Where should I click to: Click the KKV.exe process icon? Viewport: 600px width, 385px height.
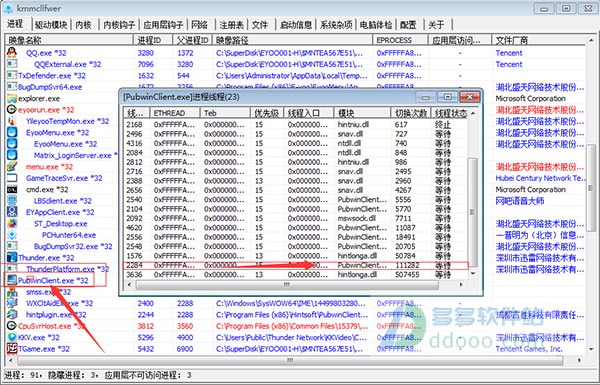coord(12,337)
